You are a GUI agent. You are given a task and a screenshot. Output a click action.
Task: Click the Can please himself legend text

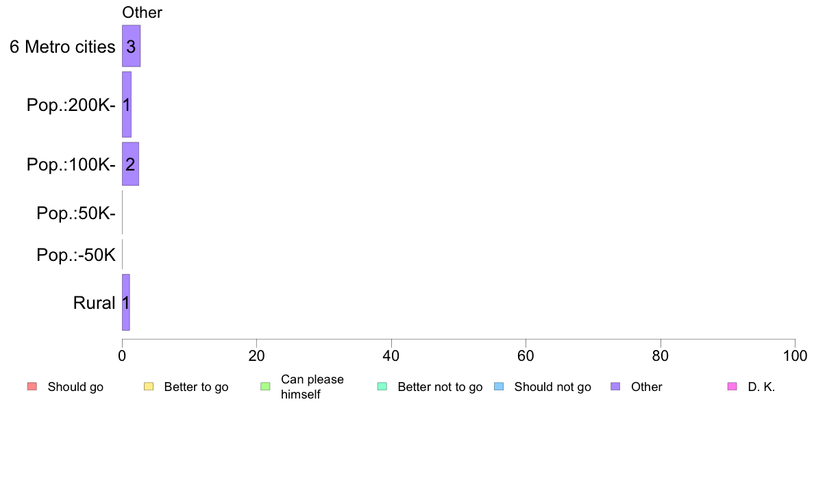point(312,387)
